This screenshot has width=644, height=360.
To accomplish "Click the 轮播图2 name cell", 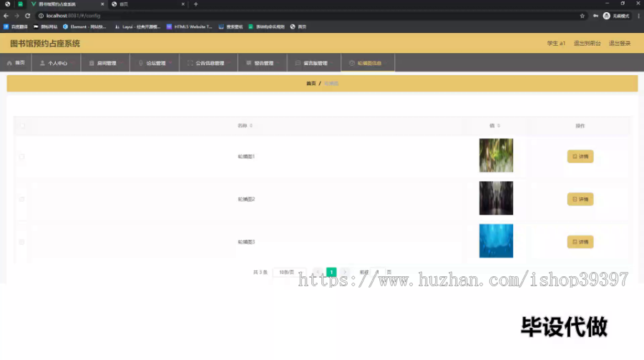I will pos(246,199).
